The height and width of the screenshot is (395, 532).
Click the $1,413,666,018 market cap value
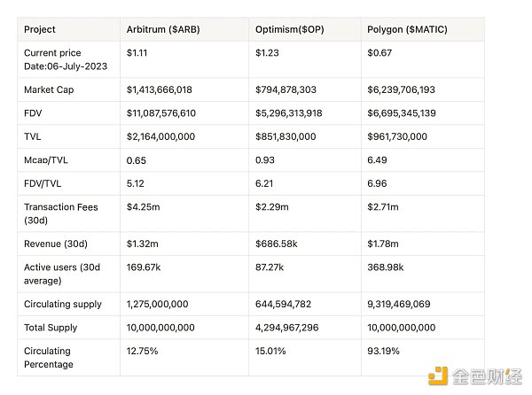(x=159, y=89)
